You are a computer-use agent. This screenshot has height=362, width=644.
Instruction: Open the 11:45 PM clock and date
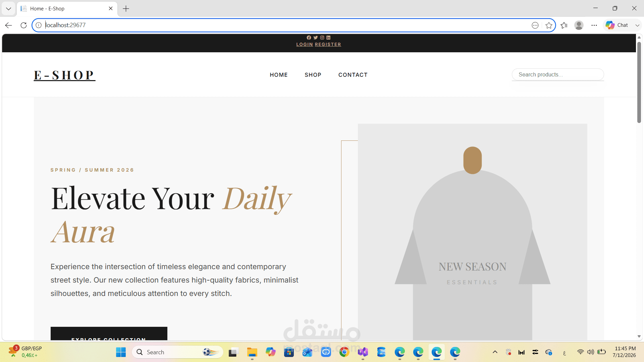point(624,352)
